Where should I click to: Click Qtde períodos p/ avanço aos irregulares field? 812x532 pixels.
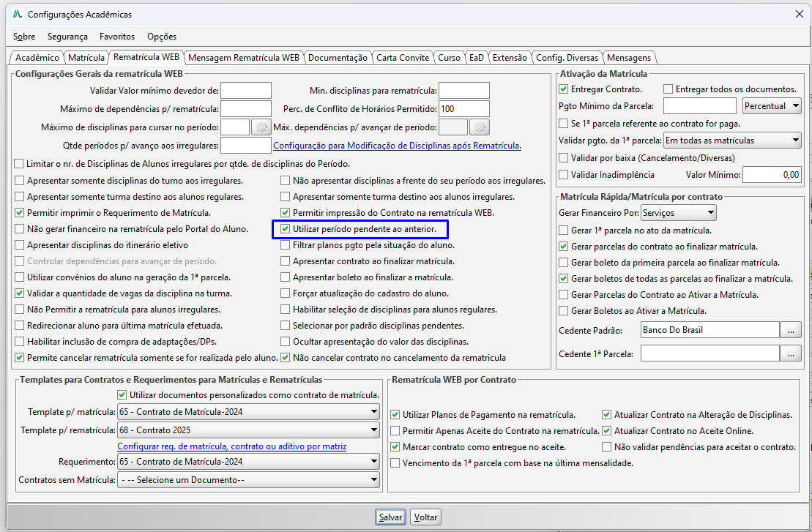(x=245, y=146)
